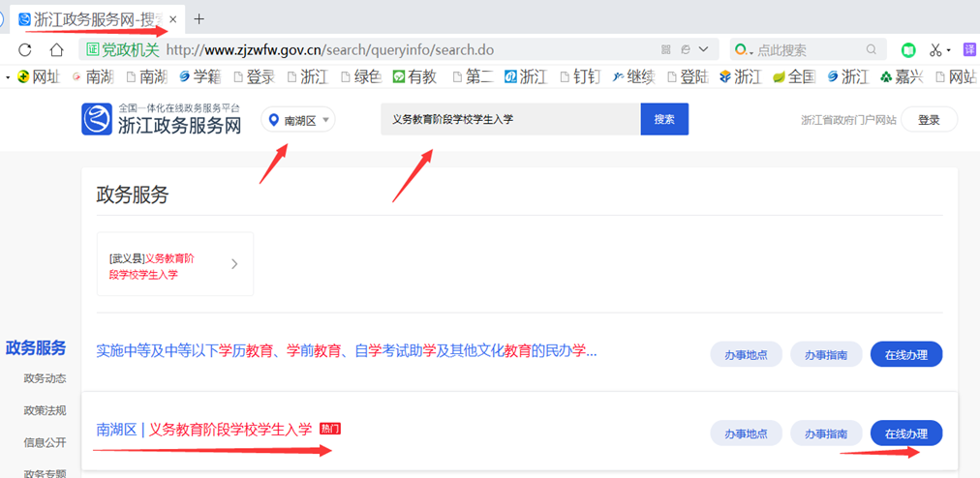Image resolution: width=980 pixels, height=478 pixels.
Task: Reload the page with the refresh icon
Action: click(x=25, y=49)
